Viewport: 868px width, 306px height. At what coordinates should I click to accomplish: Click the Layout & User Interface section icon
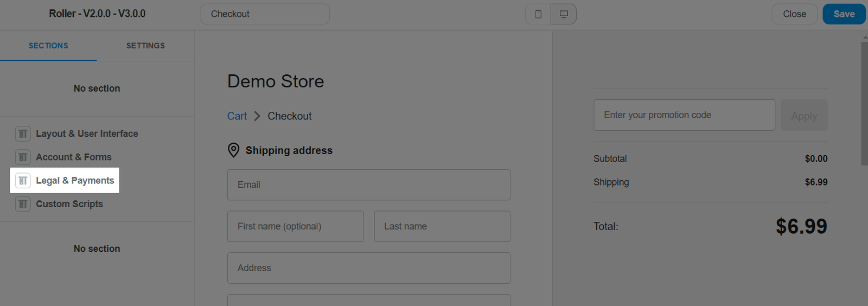23,133
